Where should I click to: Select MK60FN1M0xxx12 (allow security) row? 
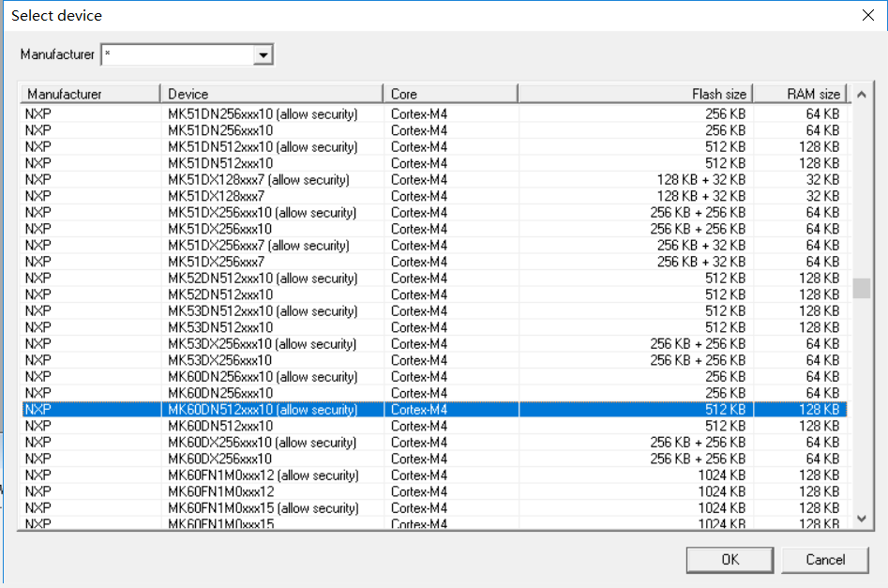pyautogui.click(x=434, y=475)
